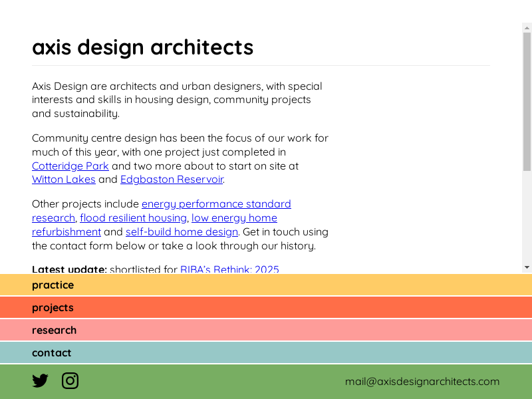This screenshot has height=399, width=532.
Task: Expand the projects section
Action: tap(53, 308)
